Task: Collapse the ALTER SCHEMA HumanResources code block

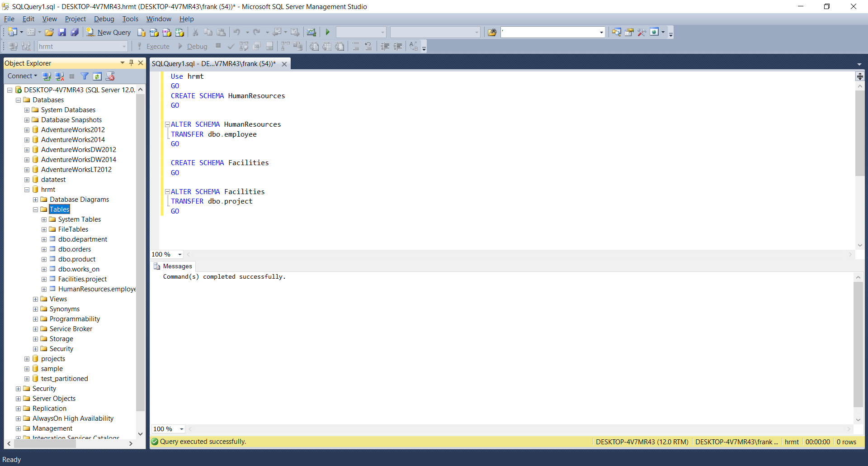Action: click(167, 124)
